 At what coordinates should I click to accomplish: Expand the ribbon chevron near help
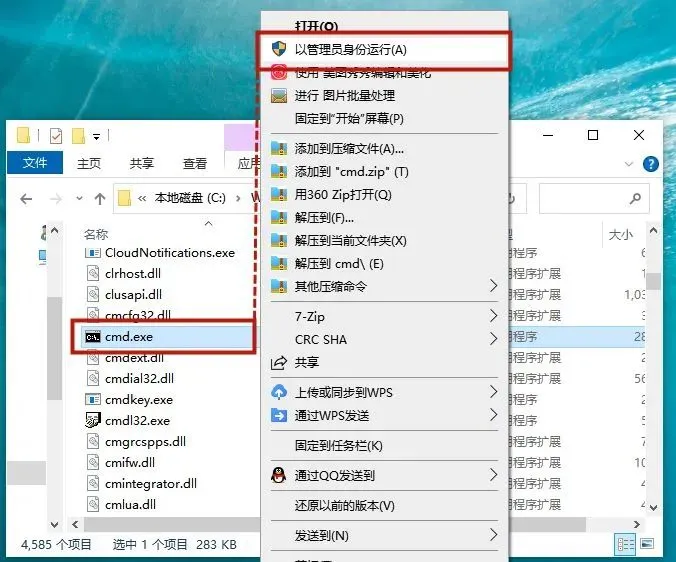pyautogui.click(x=629, y=164)
